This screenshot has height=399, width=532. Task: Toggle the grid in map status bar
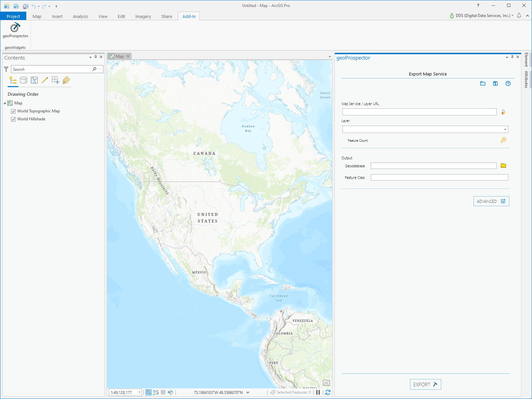pos(163,392)
